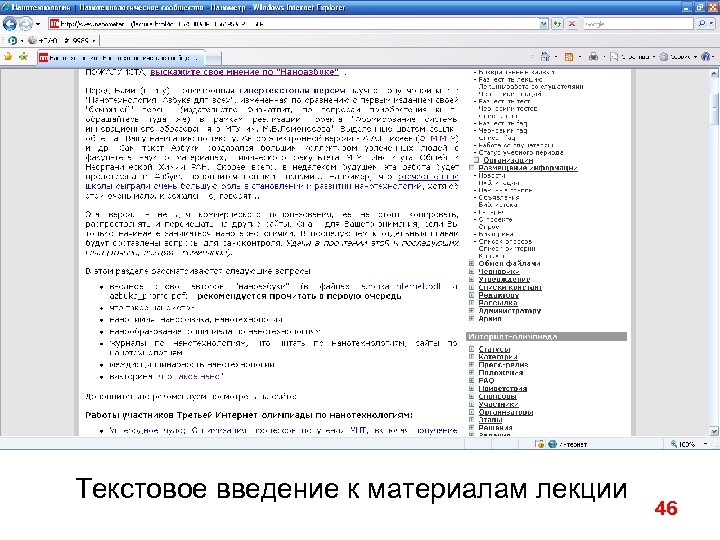The image size is (720, 540).
Task: Click the magnifier search button
Action: (702, 23)
